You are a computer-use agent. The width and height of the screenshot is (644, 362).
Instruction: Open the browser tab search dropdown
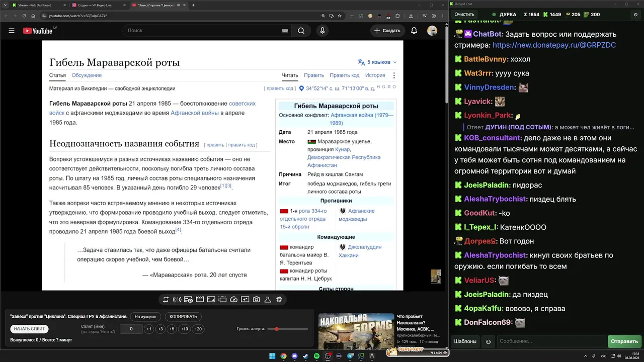[5, 5]
